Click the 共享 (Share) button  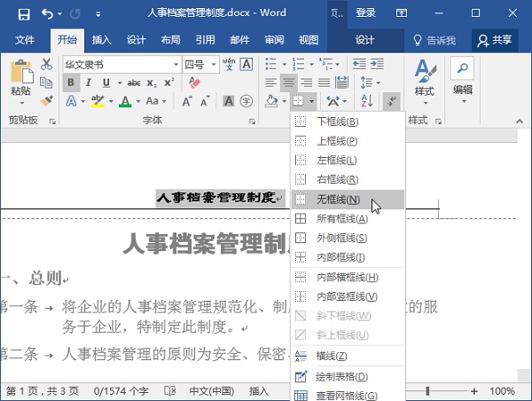[x=494, y=40]
